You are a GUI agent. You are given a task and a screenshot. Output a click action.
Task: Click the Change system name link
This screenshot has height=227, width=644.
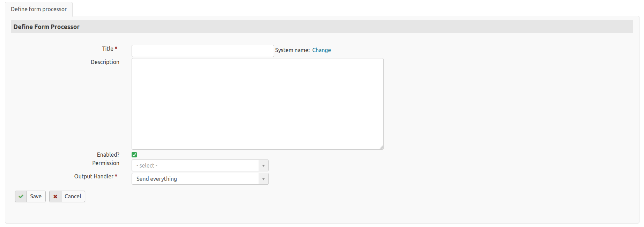321,50
